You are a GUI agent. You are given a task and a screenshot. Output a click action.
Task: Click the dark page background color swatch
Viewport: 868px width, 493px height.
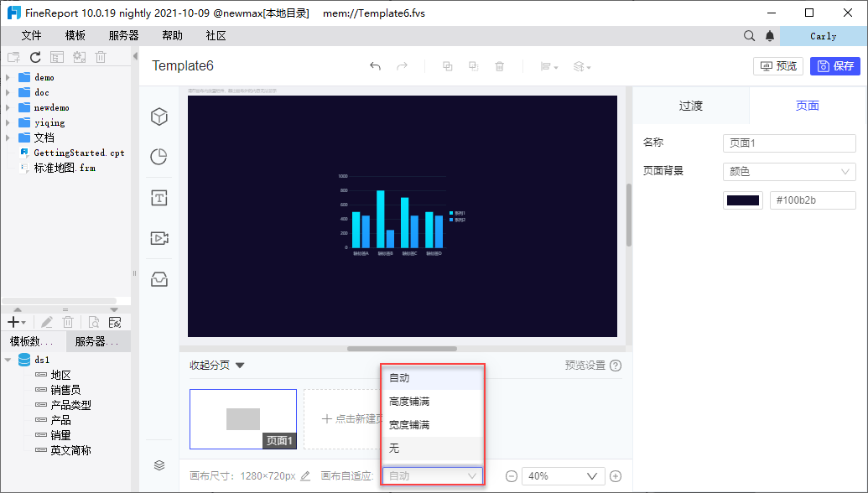click(x=743, y=200)
